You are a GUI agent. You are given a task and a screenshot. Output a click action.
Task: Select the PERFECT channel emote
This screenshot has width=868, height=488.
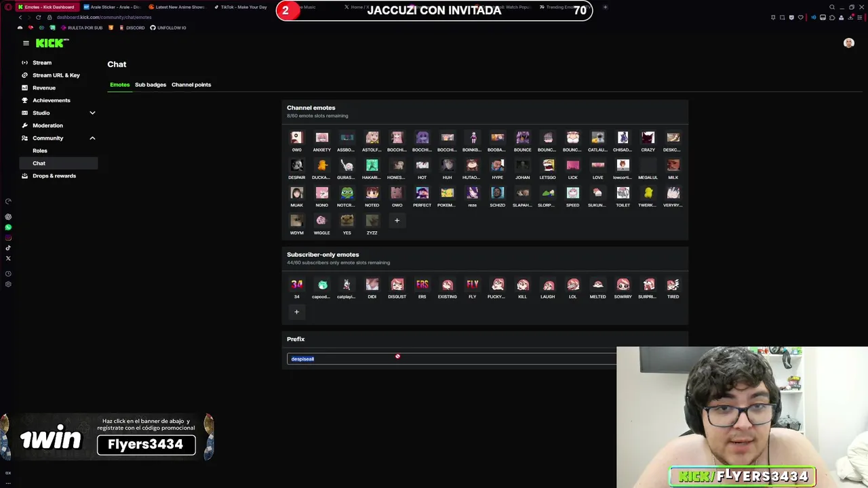click(422, 197)
